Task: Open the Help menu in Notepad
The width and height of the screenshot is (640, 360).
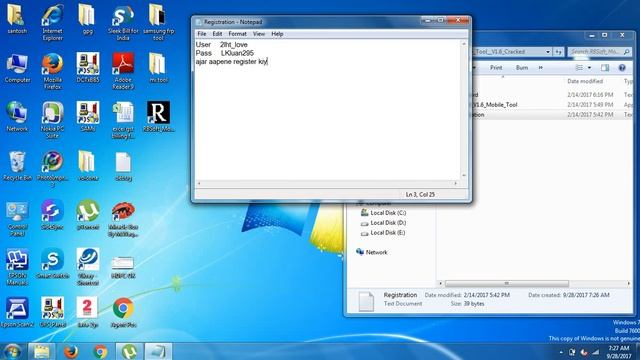Action: point(277,34)
